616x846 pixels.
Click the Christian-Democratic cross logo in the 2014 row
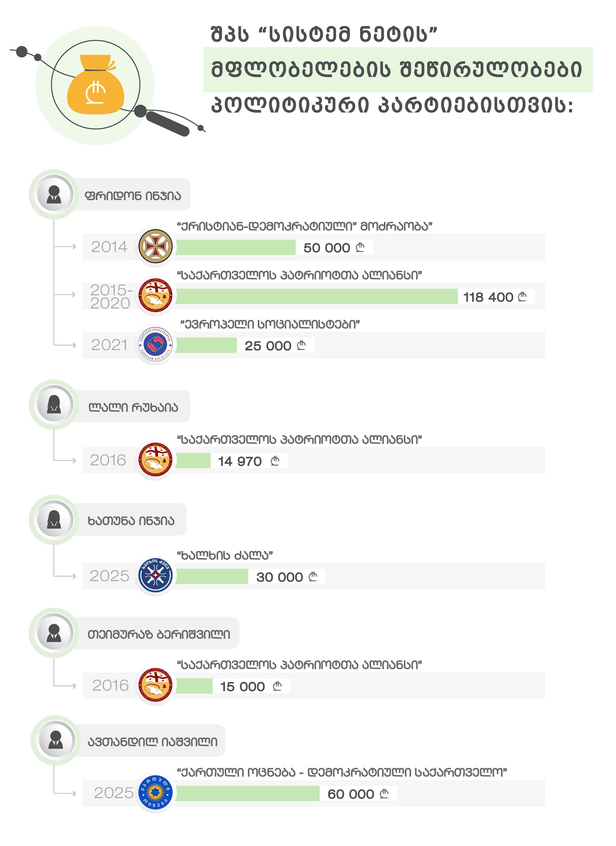[x=156, y=246]
